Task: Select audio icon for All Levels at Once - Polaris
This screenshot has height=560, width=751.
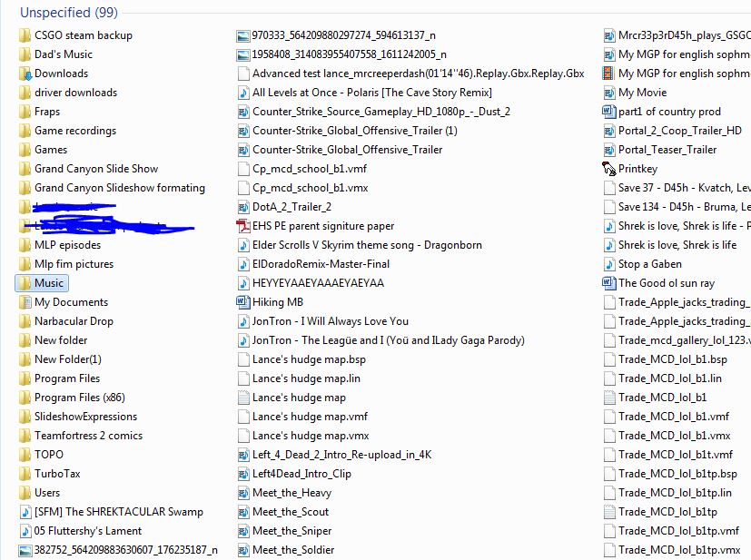Action: [243, 93]
